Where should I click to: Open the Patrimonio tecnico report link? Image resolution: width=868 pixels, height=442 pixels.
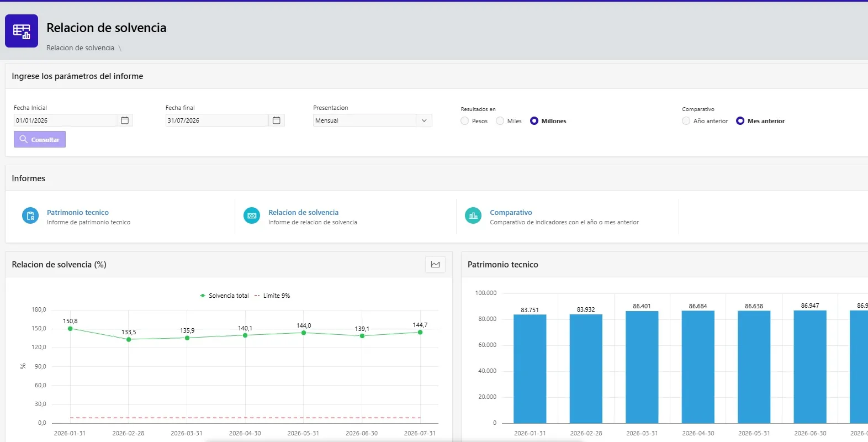click(78, 212)
